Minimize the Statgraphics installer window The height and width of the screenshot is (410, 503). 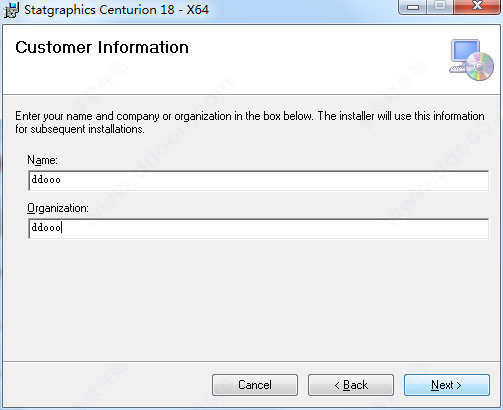pos(413,7)
